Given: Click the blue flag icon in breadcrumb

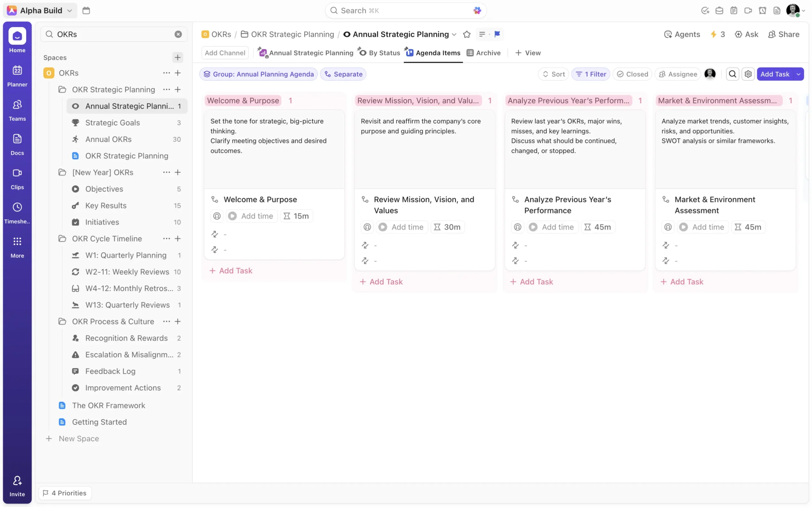Looking at the screenshot, I should (x=497, y=34).
